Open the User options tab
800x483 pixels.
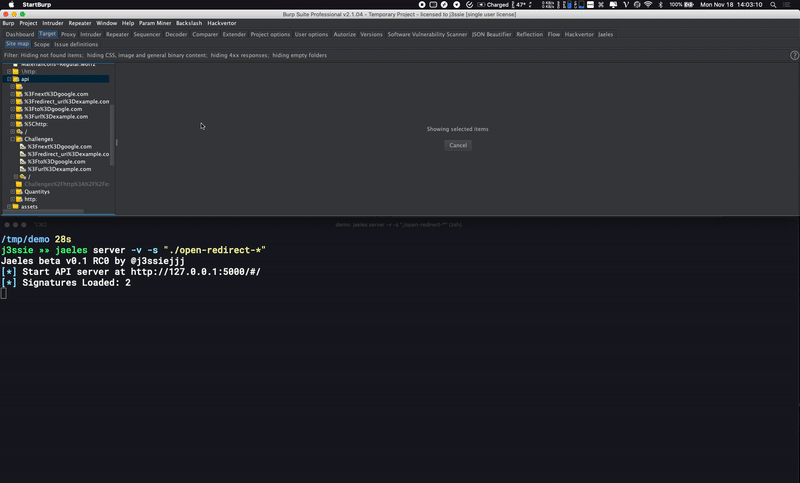tap(311, 34)
